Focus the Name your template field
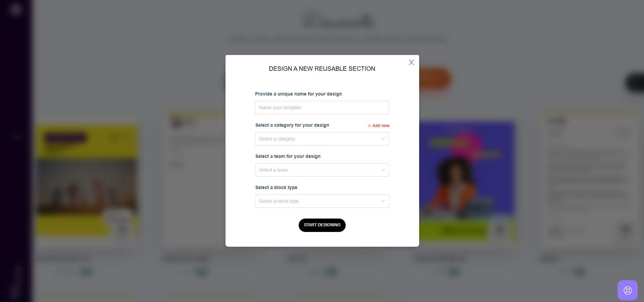The width and height of the screenshot is (644, 302). (321, 108)
